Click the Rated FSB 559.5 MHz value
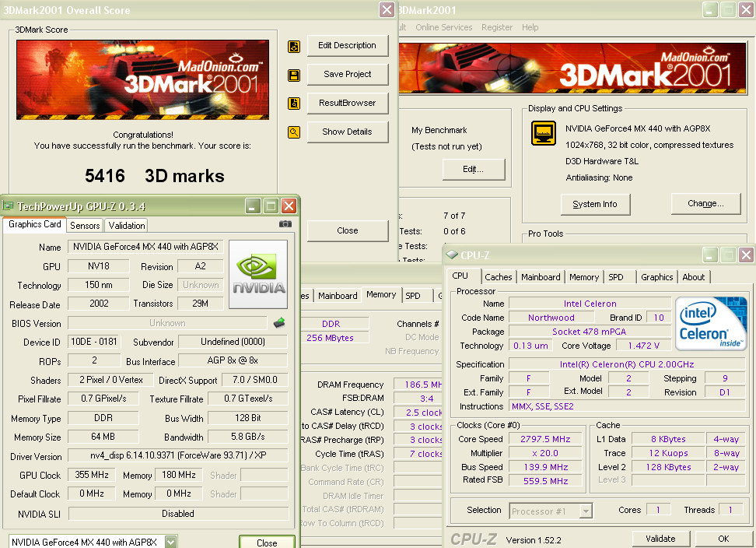The image size is (756, 548). point(545,481)
